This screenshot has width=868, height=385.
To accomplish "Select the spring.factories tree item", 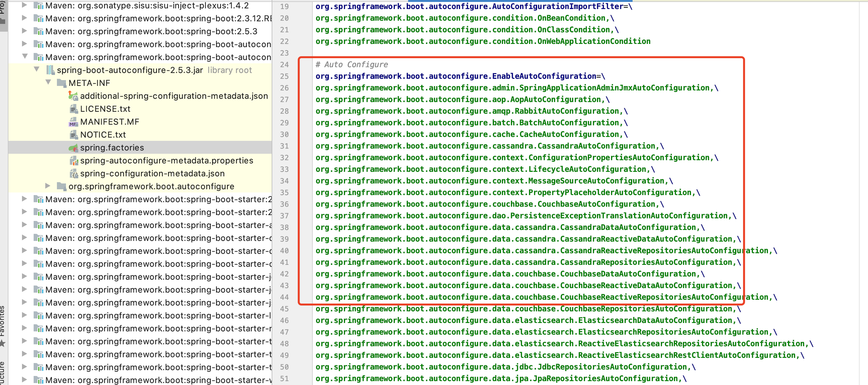I will 112,148.
